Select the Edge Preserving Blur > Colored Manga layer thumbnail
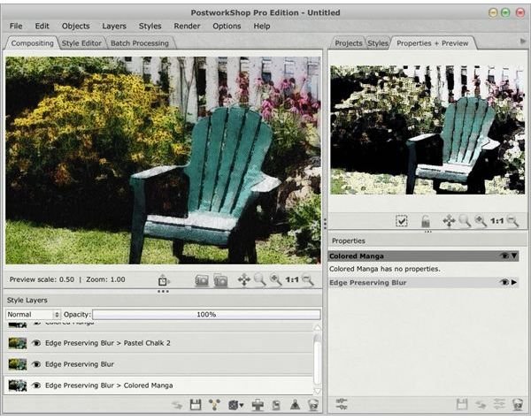 [18, 386]
